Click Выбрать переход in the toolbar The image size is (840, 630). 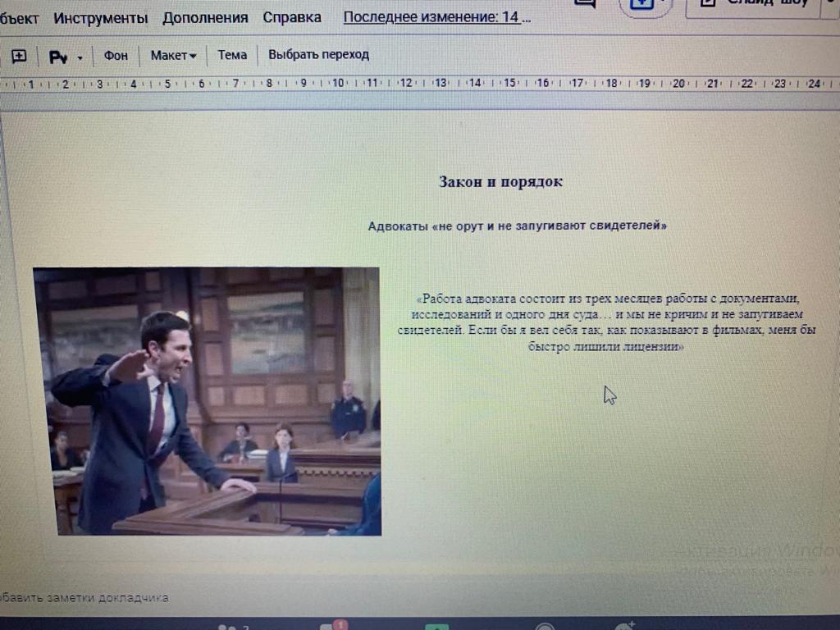click(x=318, y=55)
